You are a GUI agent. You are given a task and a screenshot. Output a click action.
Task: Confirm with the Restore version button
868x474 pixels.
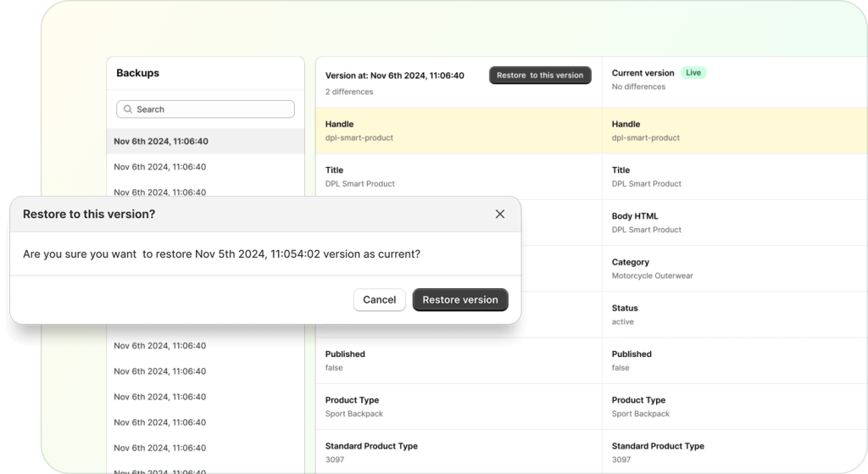(x=460, y=299)
